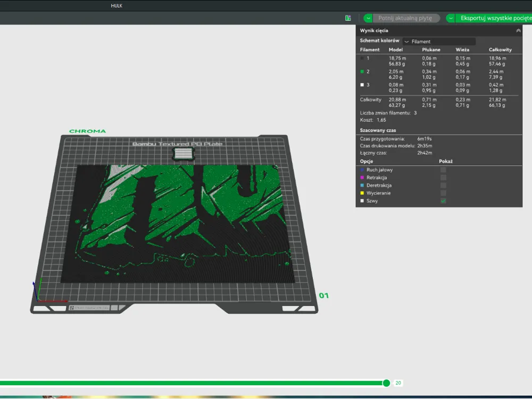Click the 18,75 m model value
This screenshot has width=532, height=399.
(x=397, y=59)
